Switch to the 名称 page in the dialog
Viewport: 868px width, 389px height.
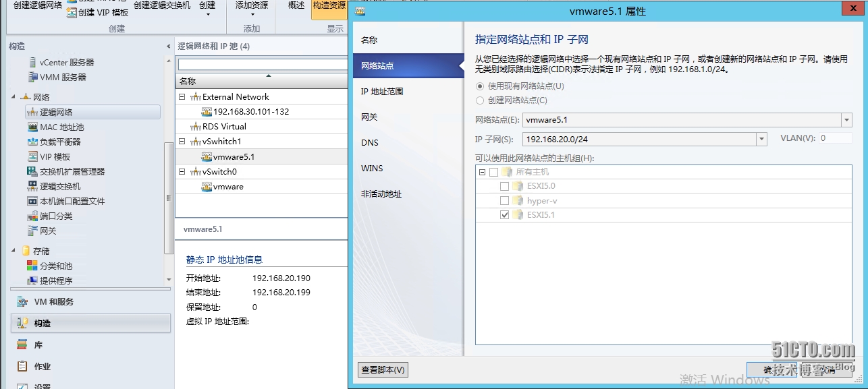tap(408, 40)
